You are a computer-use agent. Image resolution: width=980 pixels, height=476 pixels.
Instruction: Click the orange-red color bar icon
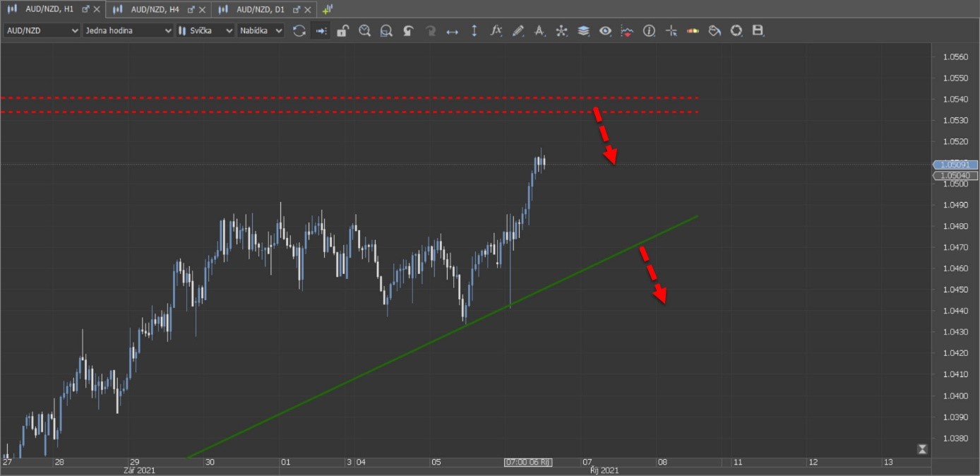693,31
